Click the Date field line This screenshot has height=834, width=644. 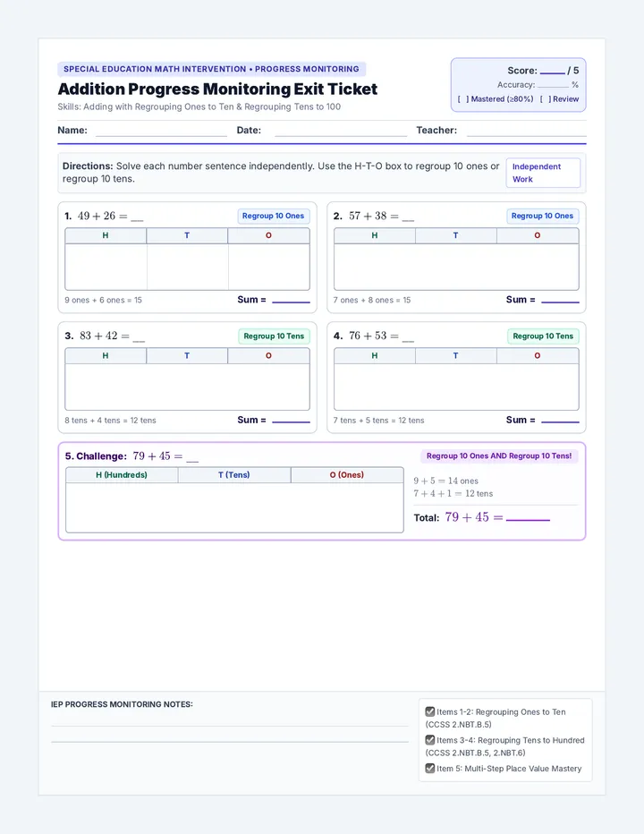pos(341,131)
